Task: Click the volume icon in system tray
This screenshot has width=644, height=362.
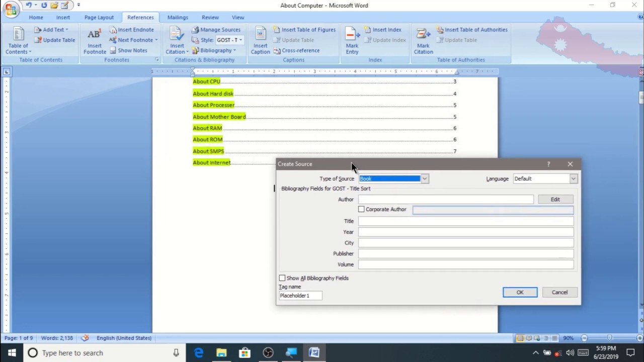Action: click(570, 353)
